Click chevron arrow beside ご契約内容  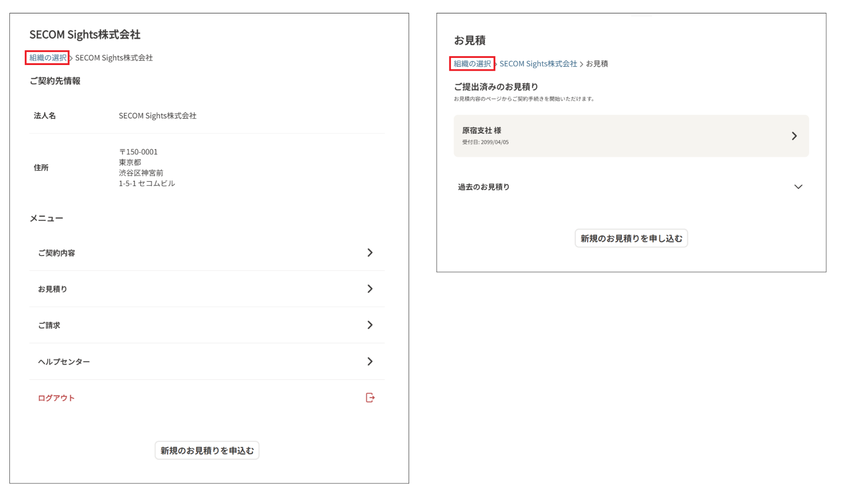(370, 253)
